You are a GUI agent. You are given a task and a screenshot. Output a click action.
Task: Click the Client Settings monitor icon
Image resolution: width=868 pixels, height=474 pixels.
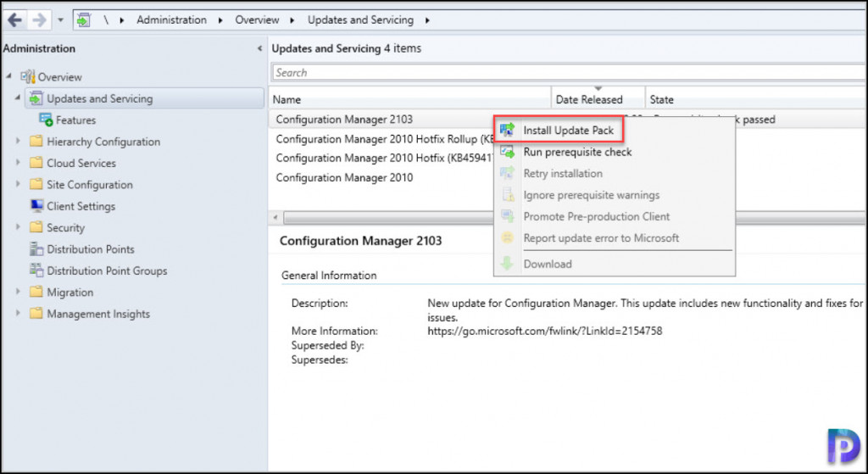[x=36, y=206]
